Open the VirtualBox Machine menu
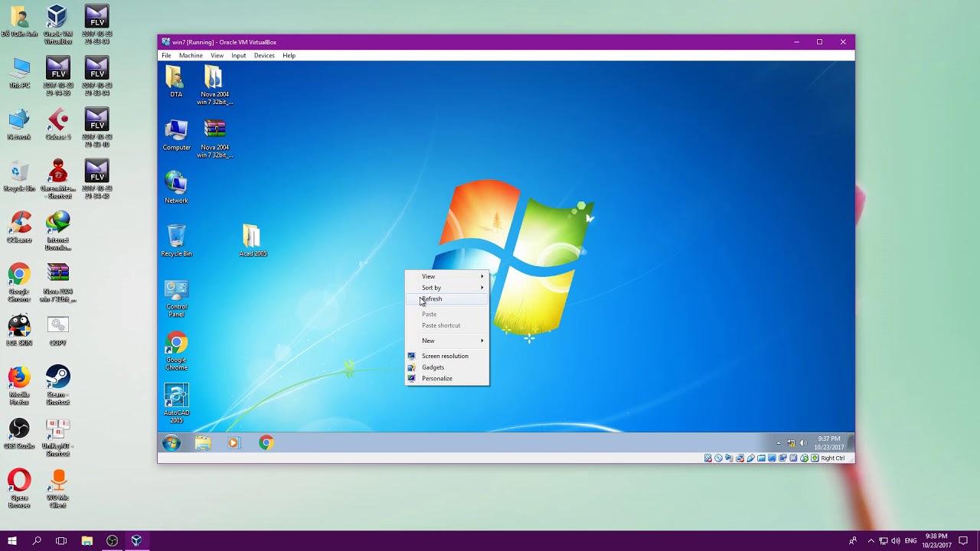Screen dimensions: 980x551 click(x=191, y=55)
